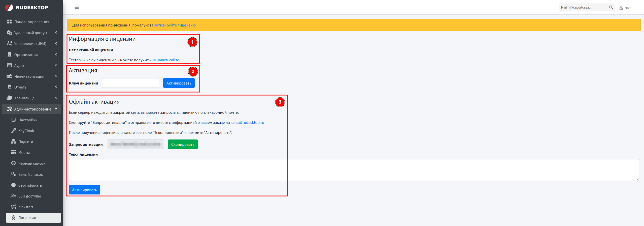Click the Администрирование tools icon
Image resolution: width=644 pixels, height=226 pixels.
9,109
